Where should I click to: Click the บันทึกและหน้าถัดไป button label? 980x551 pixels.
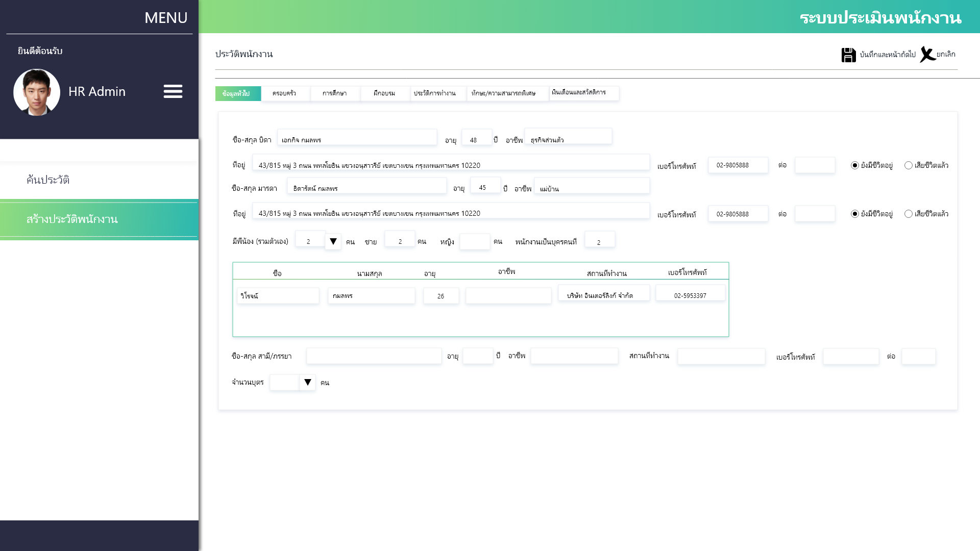click(888, 55)
